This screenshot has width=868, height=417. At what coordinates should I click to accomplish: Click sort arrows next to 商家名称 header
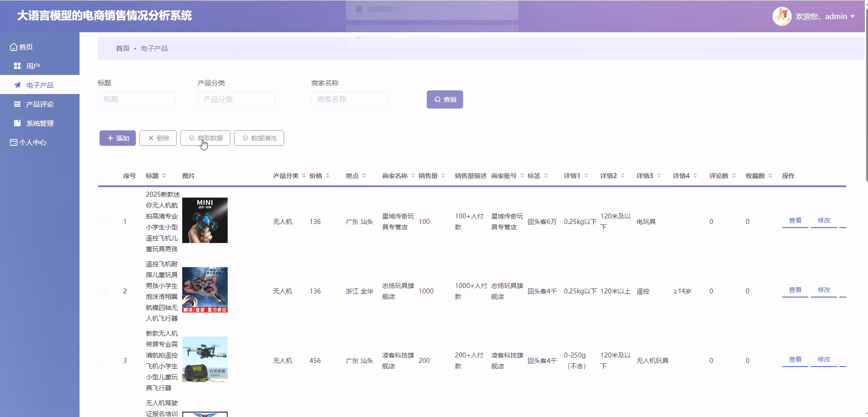coord(413,176)
